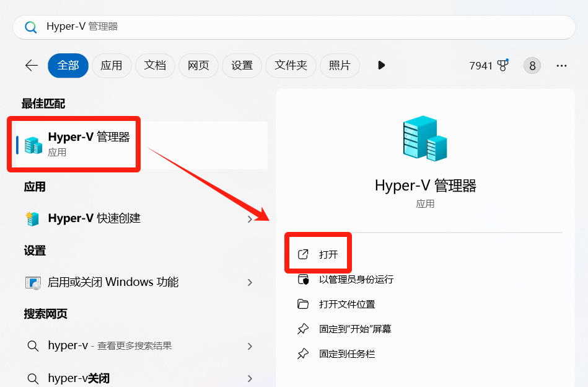Screen dimensions: 588x387
Task: Select the 全部 filter tab
Action: pyautogui.click(x=68, y=65)
